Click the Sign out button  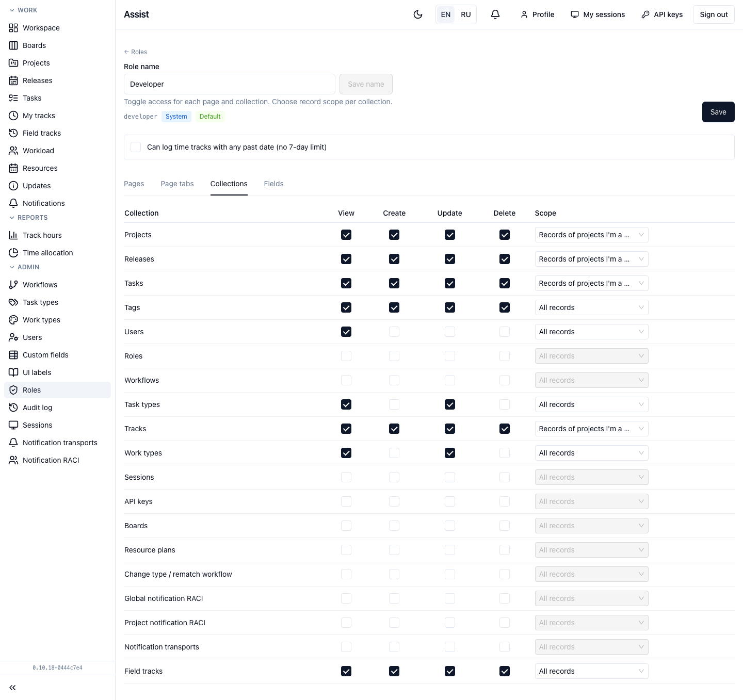click(x=714, y=14)
